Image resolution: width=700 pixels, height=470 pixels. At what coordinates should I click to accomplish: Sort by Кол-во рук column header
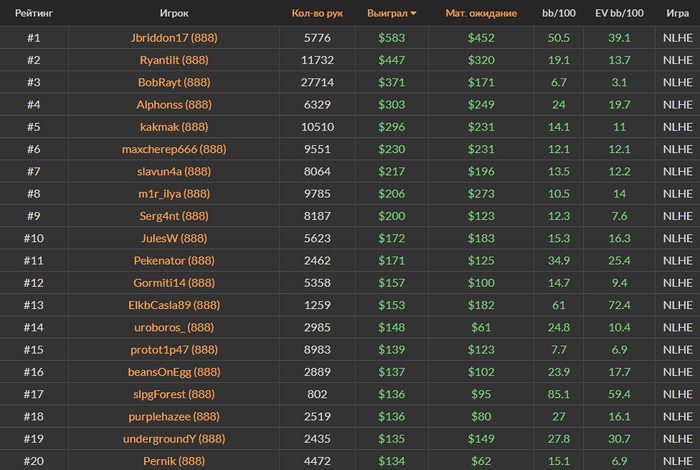[317, 13]
